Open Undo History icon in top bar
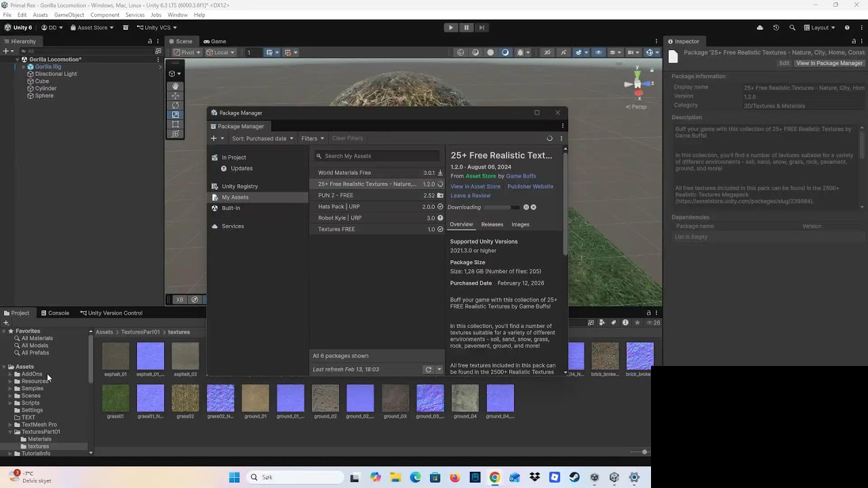868x488 pixels. pos(776,28)
